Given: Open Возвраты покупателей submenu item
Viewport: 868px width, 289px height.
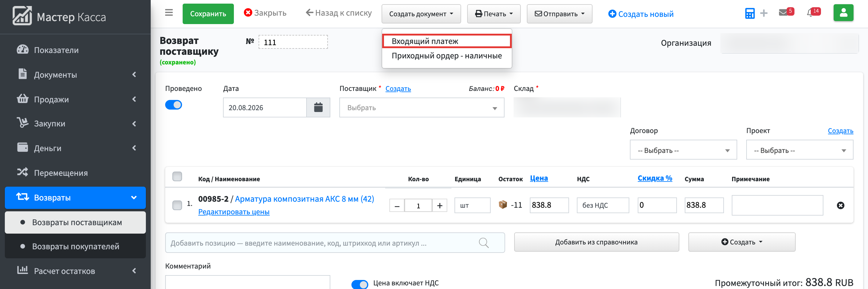Looking at the screenshot, I should tap(75, 246).
